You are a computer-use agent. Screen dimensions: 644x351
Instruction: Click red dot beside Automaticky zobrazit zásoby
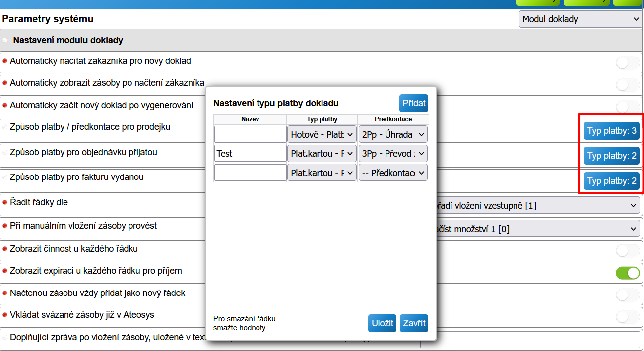pos(5,83)
